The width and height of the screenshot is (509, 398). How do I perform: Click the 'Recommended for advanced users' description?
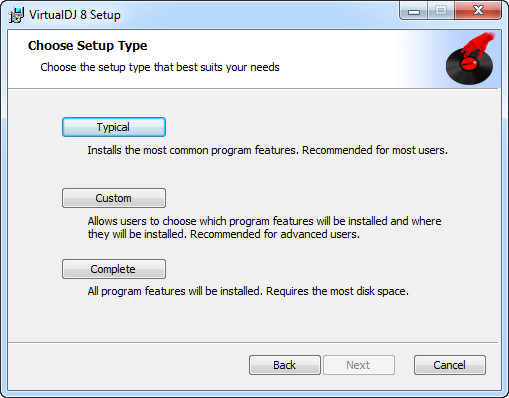point(275,234)
